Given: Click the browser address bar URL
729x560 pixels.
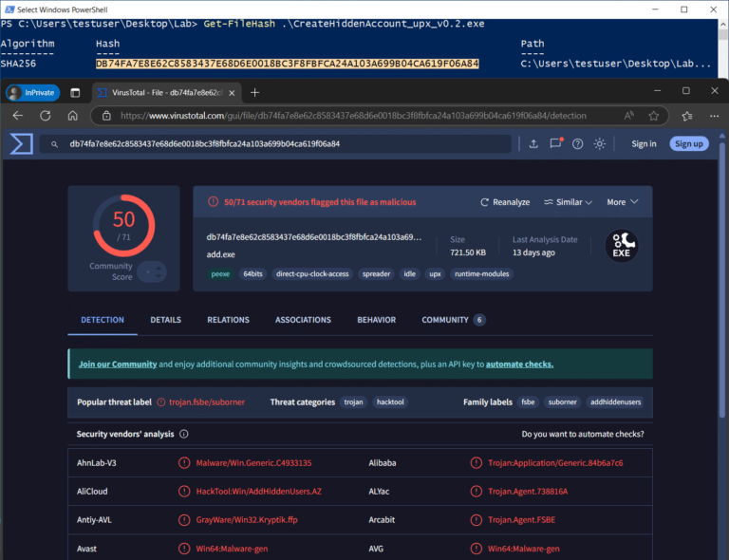Looking at the screenshot, I should pos(353,116).
